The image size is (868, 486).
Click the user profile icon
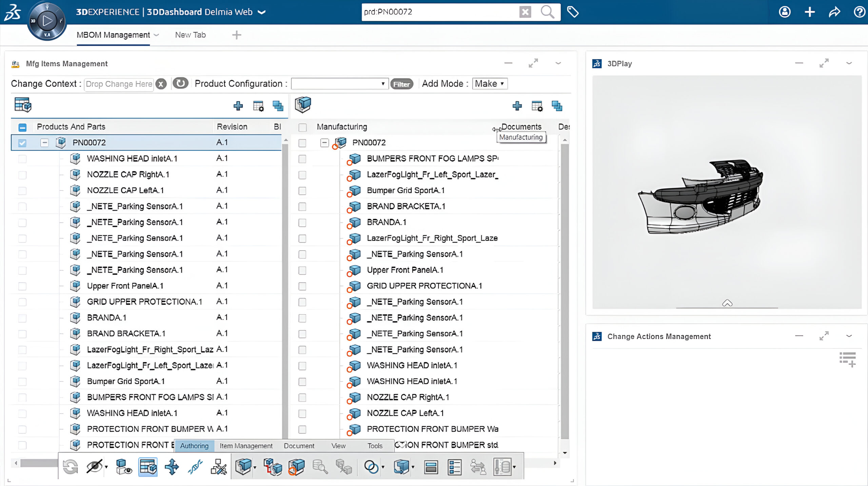click(x=785, y=12)
